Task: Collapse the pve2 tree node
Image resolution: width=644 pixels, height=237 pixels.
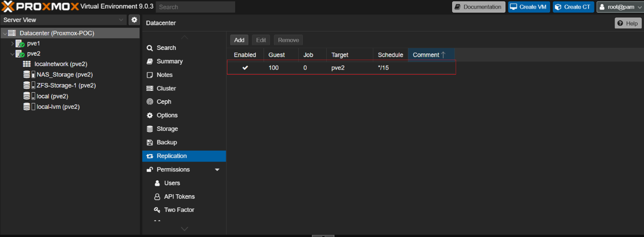Action: pyautogui.click(x=12, y=54)
